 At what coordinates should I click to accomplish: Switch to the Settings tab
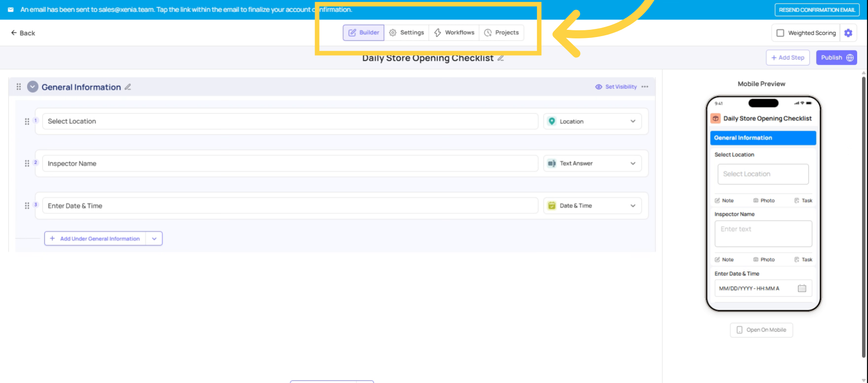[x=406, y=33]
